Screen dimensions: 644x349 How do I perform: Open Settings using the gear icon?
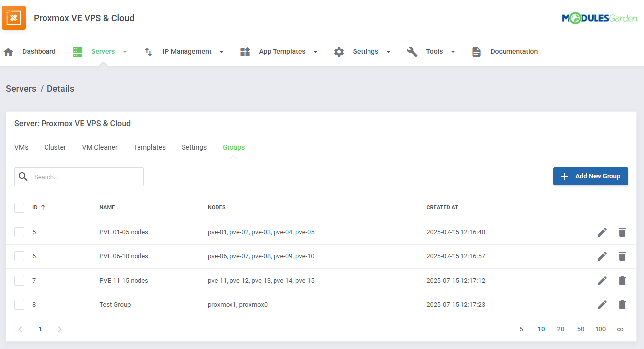coord(339,51)
